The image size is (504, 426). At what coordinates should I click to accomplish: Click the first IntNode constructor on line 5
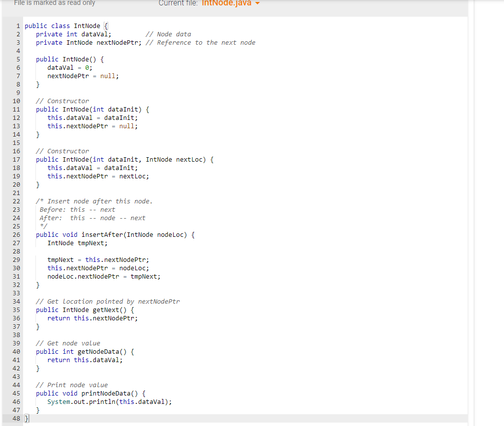[75, 59]
